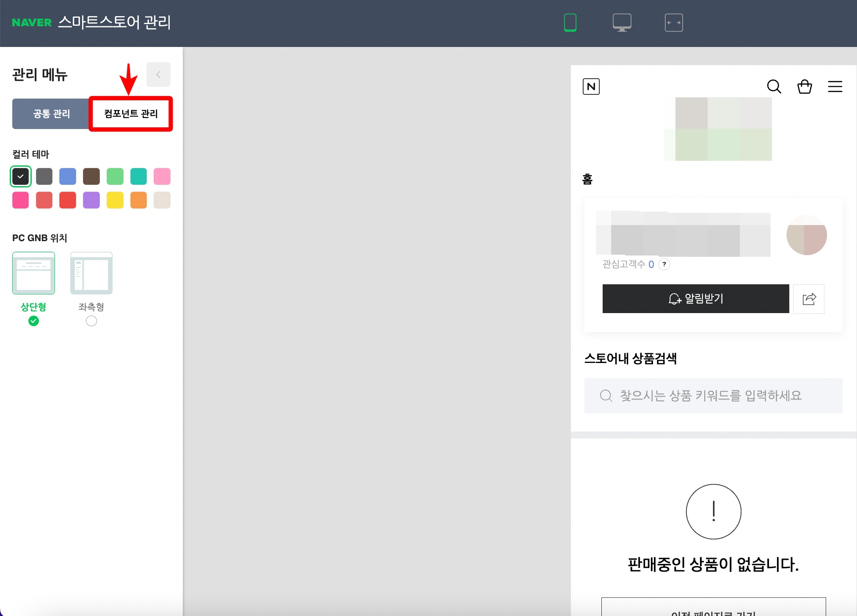Open the shopping basket icon
The width and height of the screenshot is (857, 616).
click(x=804, y=87)
